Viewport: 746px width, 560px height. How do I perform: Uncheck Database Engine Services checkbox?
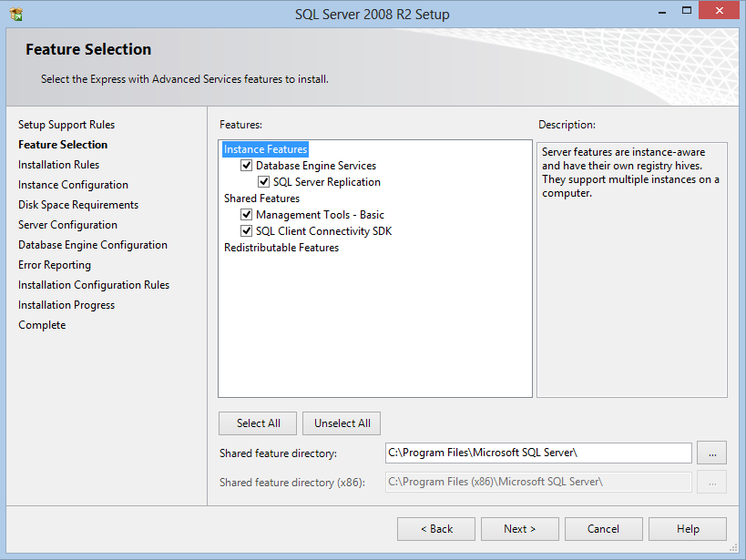247,166
